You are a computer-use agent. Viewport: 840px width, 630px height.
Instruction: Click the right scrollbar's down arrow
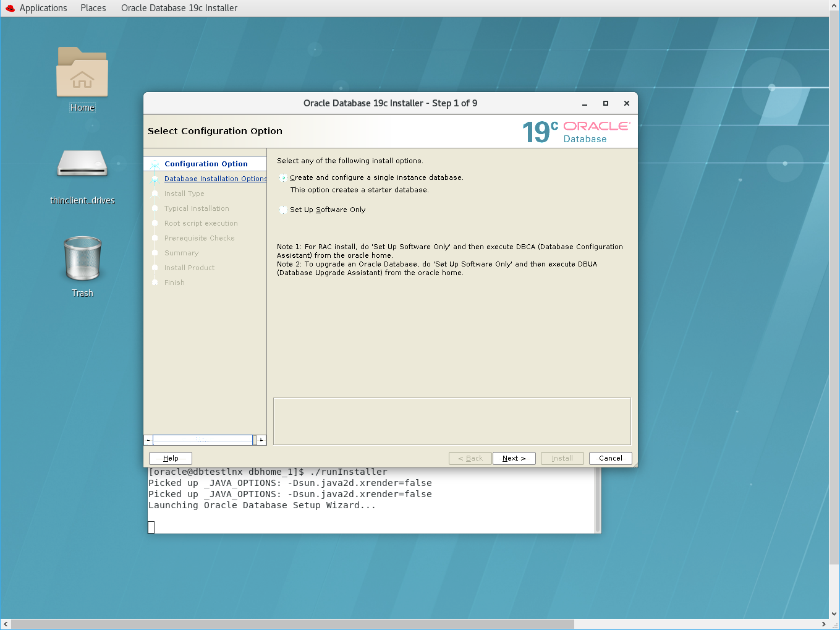coord(834,614)
